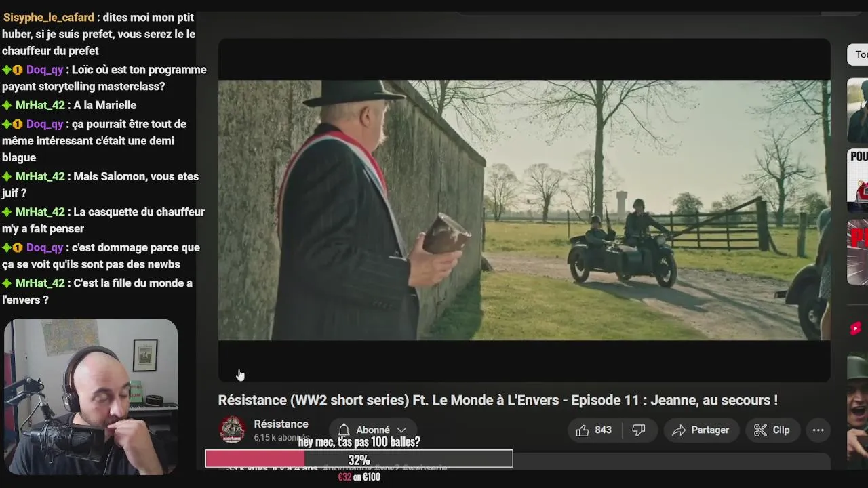Select the Tous filter chip
This screenshot has height=488, width=868.
coord(858,54)
